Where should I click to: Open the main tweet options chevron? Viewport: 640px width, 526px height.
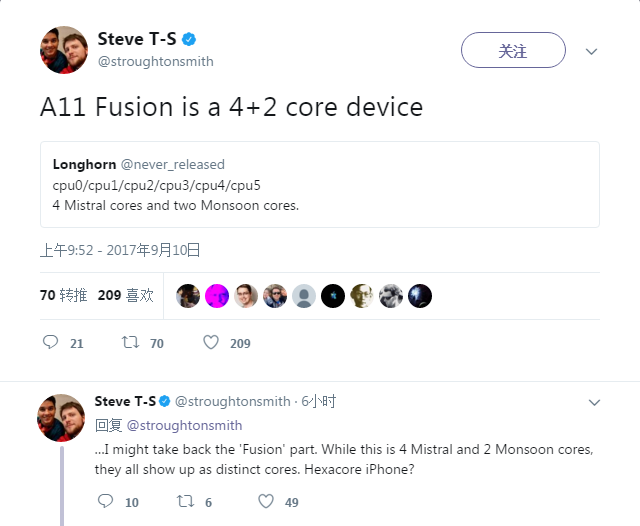[592, 50]
